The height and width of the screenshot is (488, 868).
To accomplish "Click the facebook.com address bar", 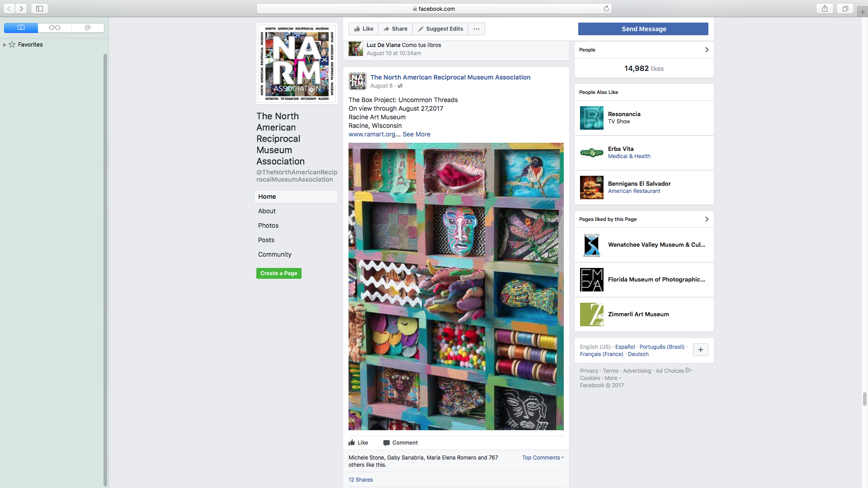I will (434, 9).
